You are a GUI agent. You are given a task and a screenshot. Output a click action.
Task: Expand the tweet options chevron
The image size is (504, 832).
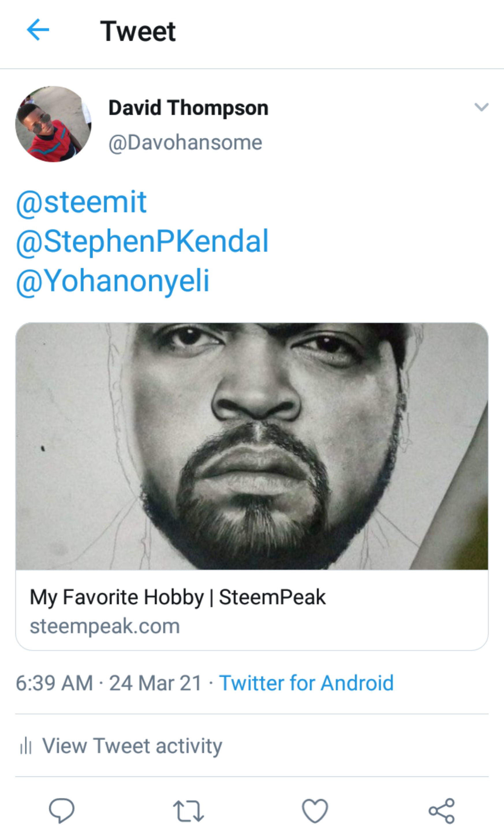481,107
